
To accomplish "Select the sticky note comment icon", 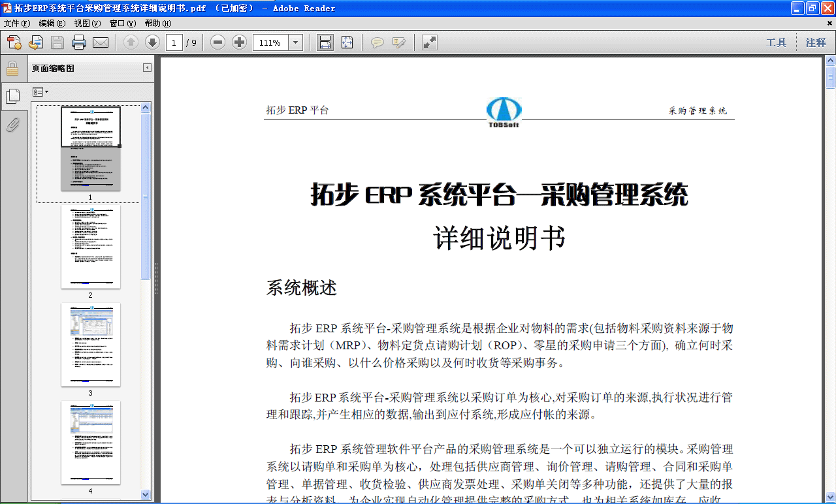I will click(x=378, y=42).
